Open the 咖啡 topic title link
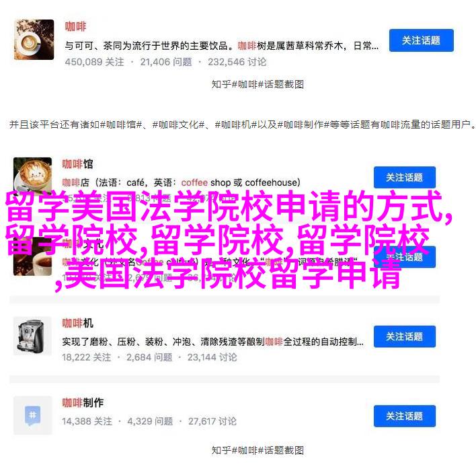Image resolution: width=476 pixels, height=471 pixels. pos(75,26)
